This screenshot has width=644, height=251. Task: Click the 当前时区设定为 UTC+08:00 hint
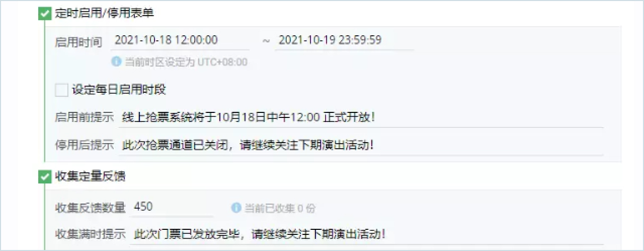click(x=186, y=62)
